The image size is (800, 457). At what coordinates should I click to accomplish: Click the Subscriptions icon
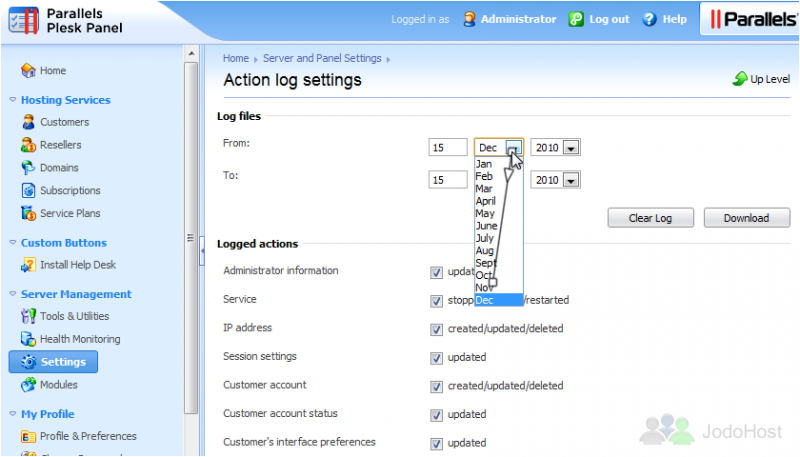(28, 190)
